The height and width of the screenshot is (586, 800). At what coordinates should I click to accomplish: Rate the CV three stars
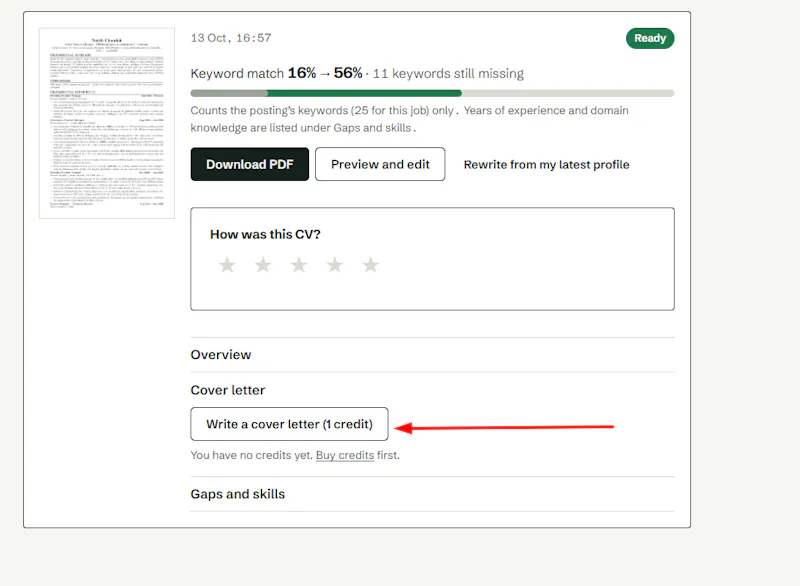tap(299, 265)
